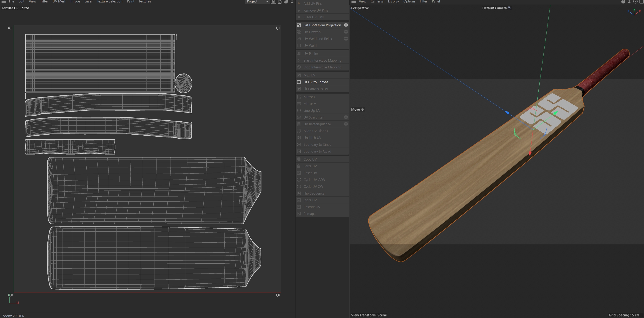This screenshot has width=644, height=318.
Task: Click UV editor lock icon beside Project dropdown
Action: (280, 2)
